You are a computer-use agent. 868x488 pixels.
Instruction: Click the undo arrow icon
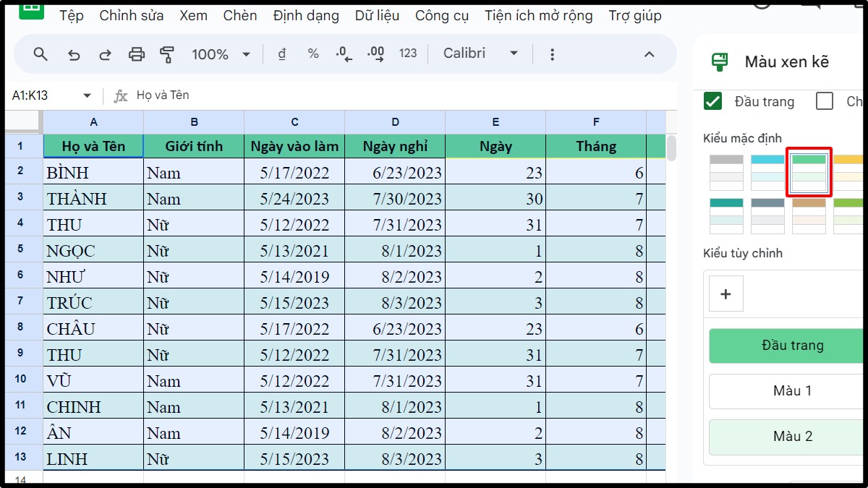pos(73,54)
